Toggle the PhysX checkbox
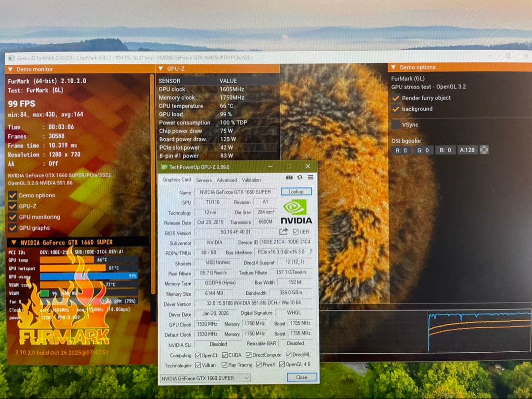The width and height of the screenshot is (532, 399). (x=259, y=365)
